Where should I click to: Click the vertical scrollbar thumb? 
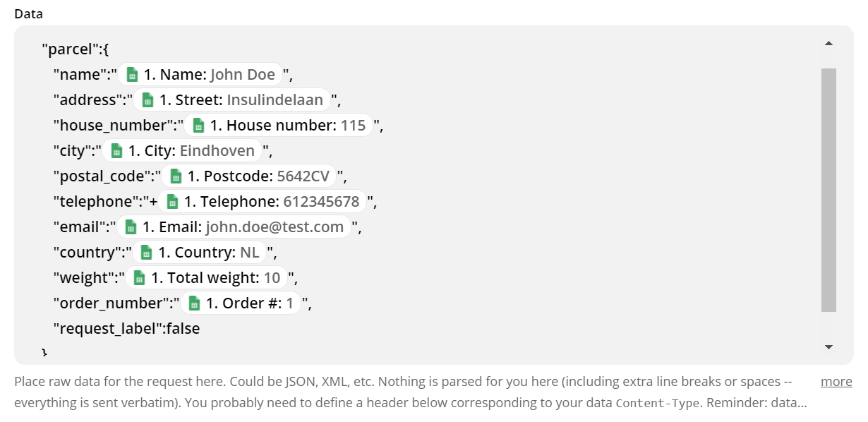(828, 190)
